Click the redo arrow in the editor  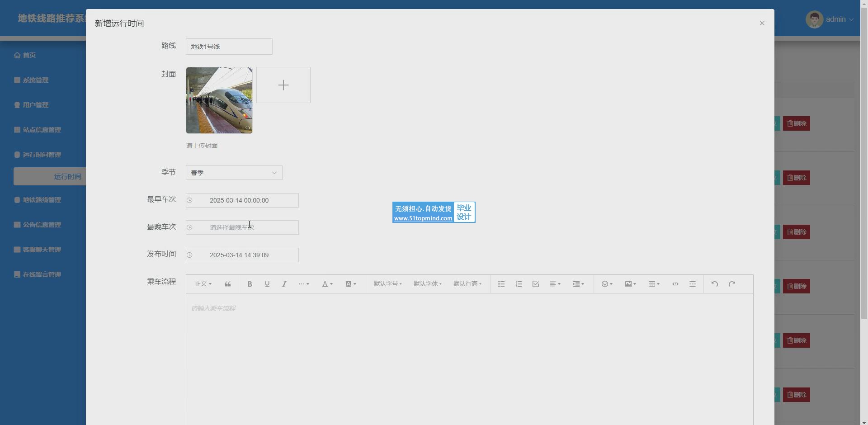[x=732, y=284]
